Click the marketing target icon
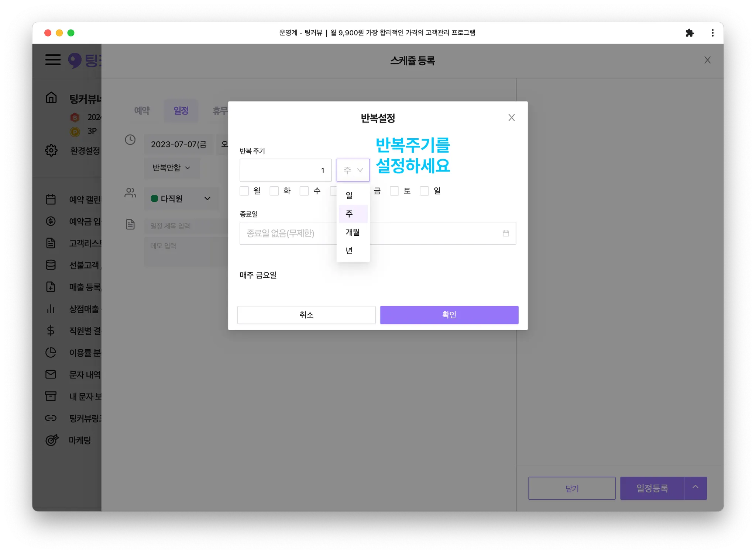 pos(52,440)
